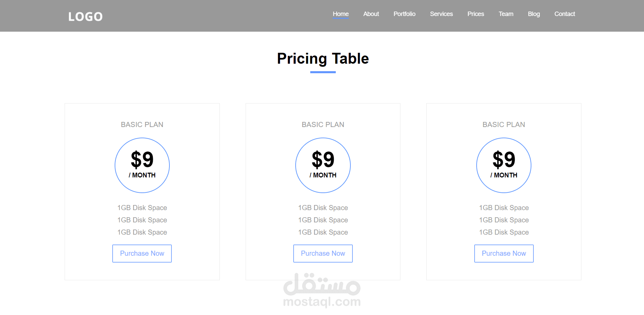
Task: Go to the About page
Action: point(371,14)
